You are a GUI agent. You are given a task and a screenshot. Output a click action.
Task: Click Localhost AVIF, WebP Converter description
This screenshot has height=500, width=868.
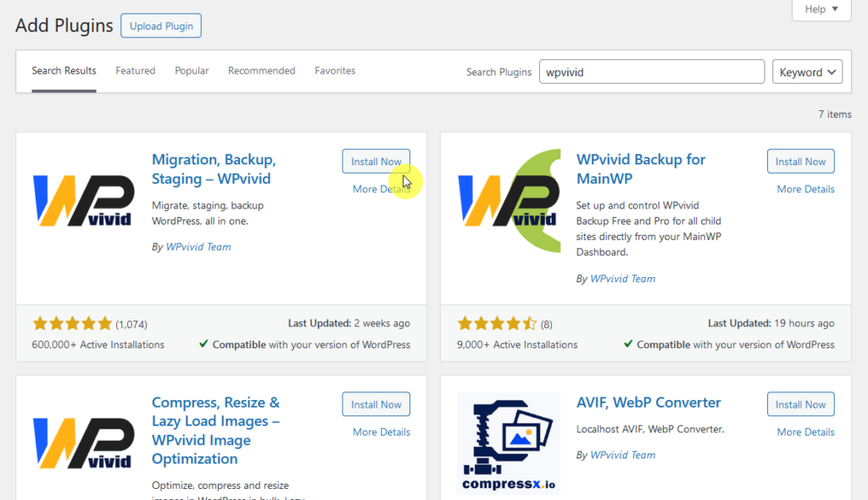coord(650,429)
